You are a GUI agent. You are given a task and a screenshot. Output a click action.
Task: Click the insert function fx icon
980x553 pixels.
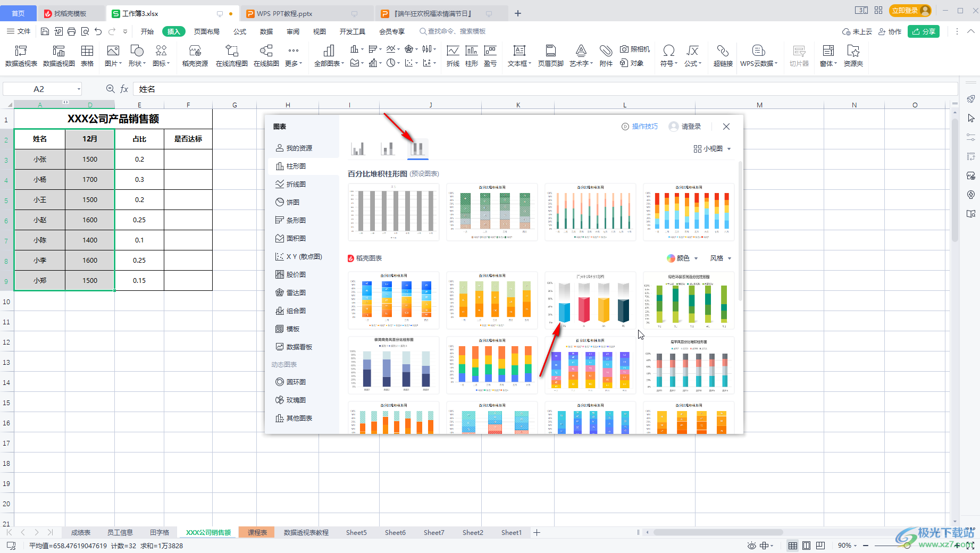point(124,89)
